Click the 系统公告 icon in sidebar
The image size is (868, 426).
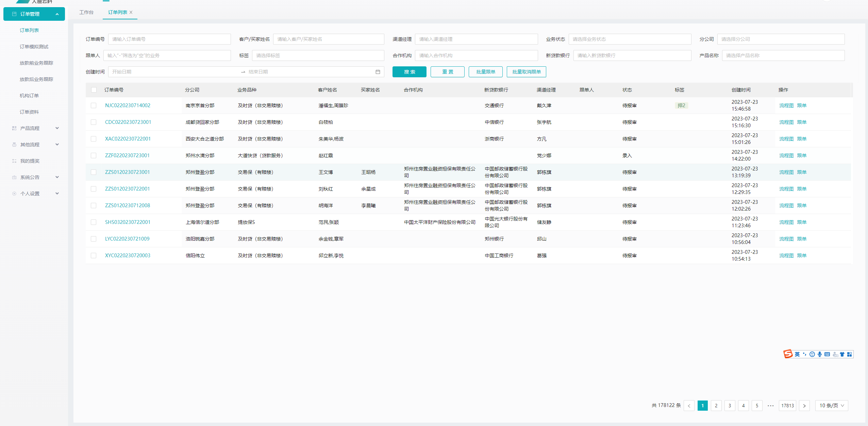(x=14, y=177)
